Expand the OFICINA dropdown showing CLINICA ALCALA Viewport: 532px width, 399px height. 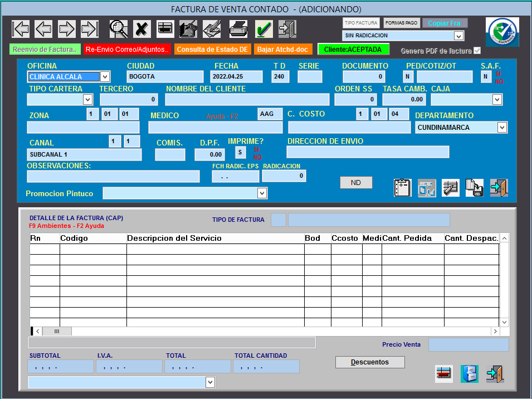105,77
